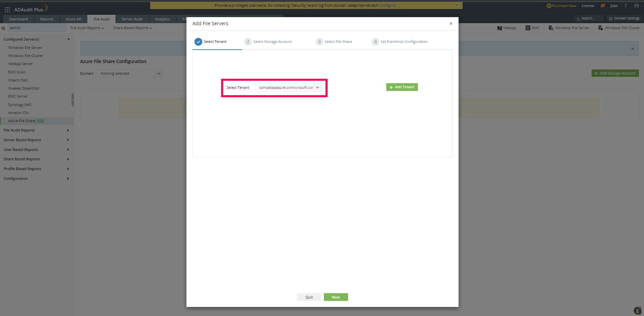Select Windows File Cluster in the sidebar
Image resolution: width=644 pixels, height=316 pixels.
(26, 56)
